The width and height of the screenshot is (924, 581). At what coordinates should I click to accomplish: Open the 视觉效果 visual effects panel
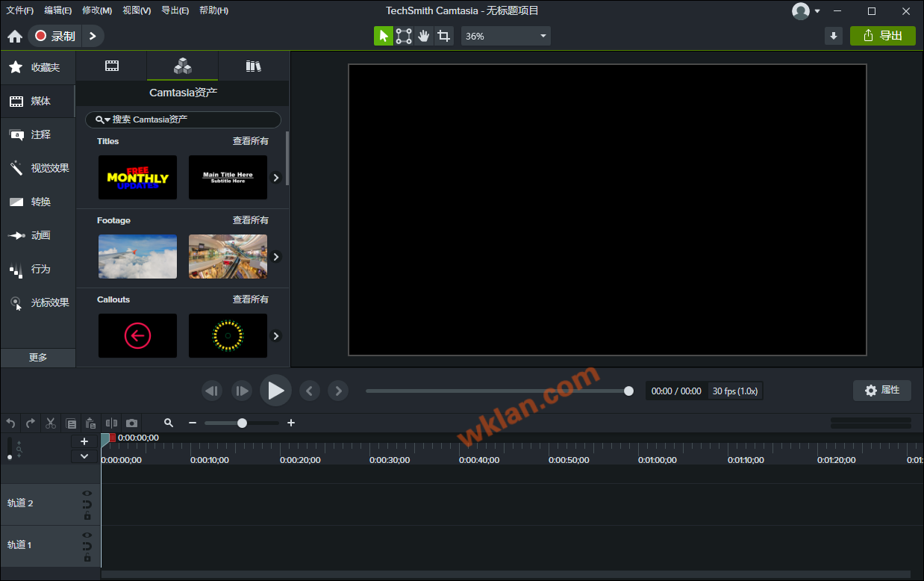38,168
